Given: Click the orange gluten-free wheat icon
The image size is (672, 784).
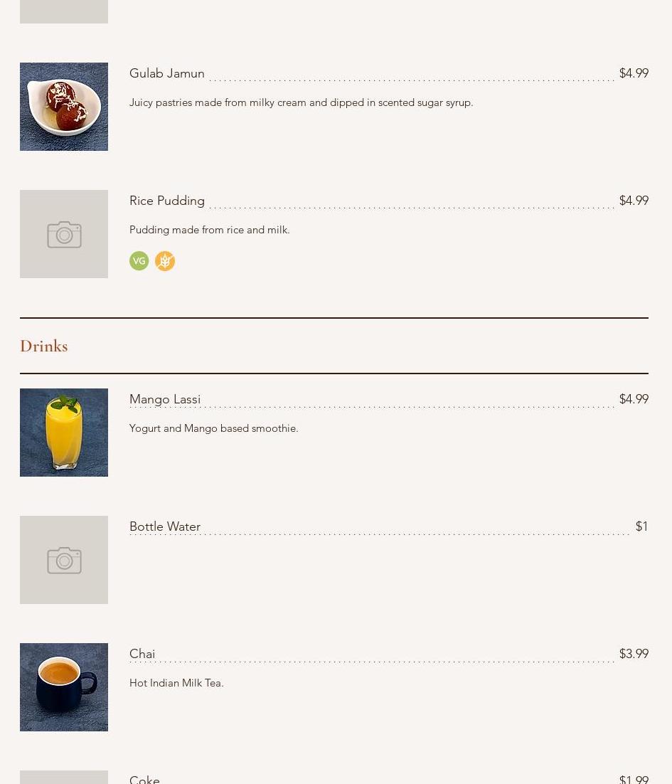Looking at the screenshot, I should [165, 261].
